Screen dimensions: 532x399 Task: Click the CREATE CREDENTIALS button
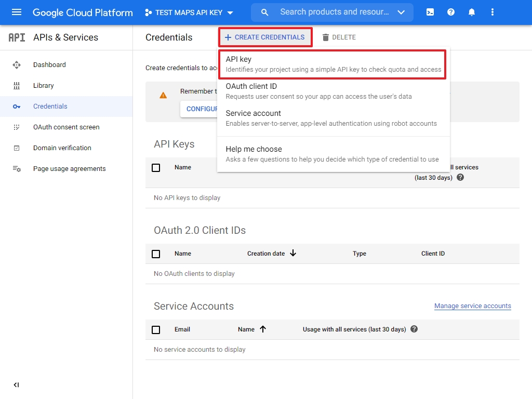pyautogui.click(x=265, y=37)
